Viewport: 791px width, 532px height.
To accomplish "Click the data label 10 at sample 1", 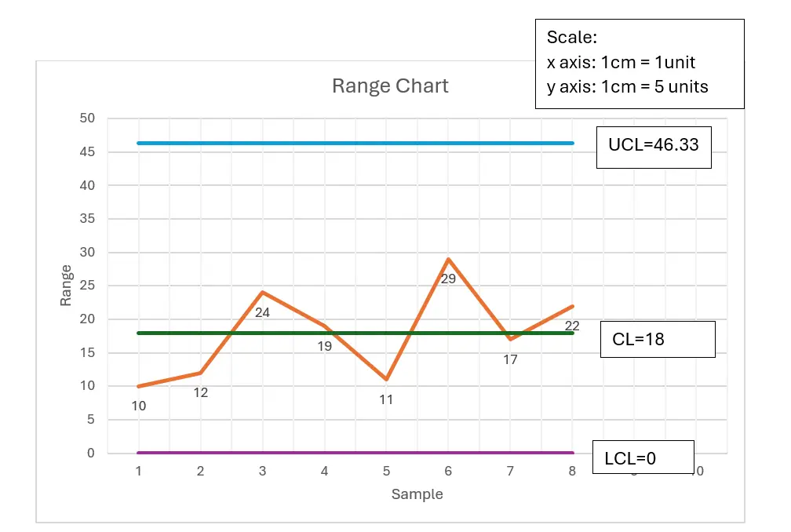I will coord(139,406).
